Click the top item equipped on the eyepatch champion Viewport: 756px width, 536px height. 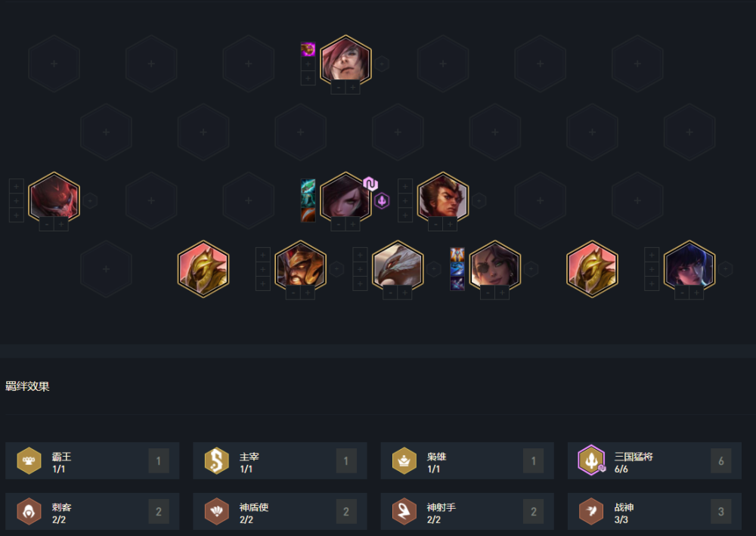click(457, 255)
